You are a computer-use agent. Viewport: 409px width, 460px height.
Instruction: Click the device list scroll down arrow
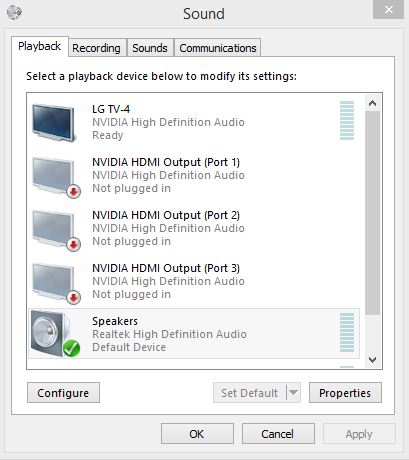pos(373,360)
